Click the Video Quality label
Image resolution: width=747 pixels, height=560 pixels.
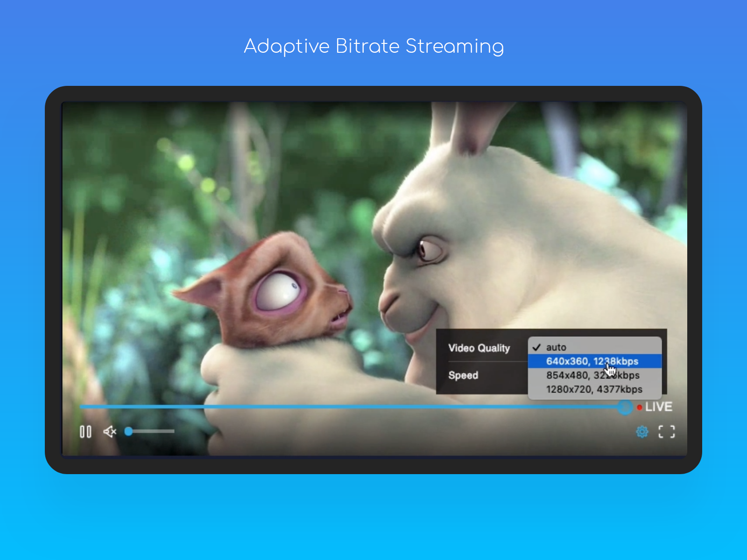(479, 348)
